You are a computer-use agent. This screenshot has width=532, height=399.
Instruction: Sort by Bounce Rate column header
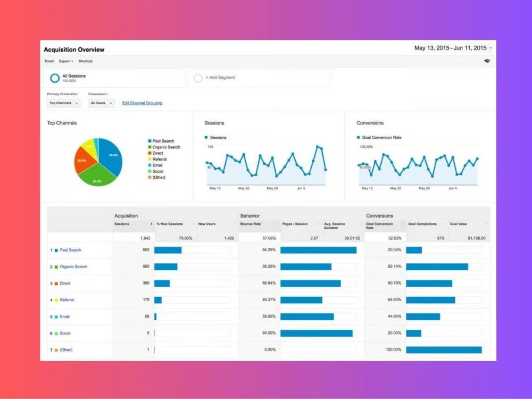pos(251,224)
